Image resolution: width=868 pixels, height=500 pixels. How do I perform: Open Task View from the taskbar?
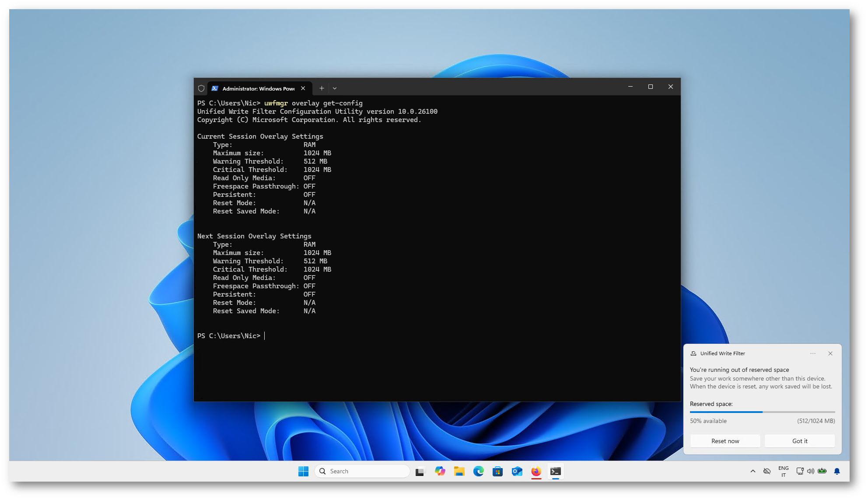420,471
